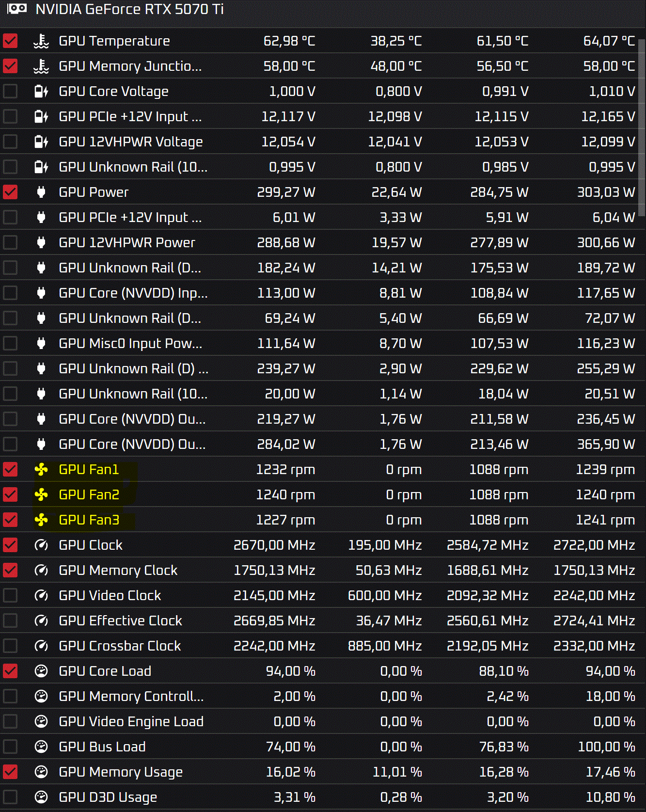
Task: Click the battery icon for GPU Unknown Rail 0,995 V
Action: click(41, 167)
